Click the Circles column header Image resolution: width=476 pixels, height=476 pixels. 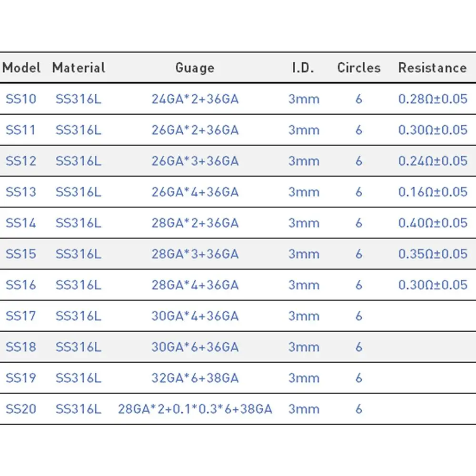359,68
